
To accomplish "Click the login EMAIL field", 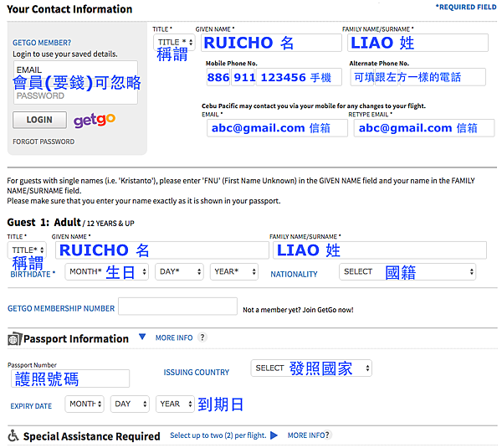I will (x=75, y=70).
